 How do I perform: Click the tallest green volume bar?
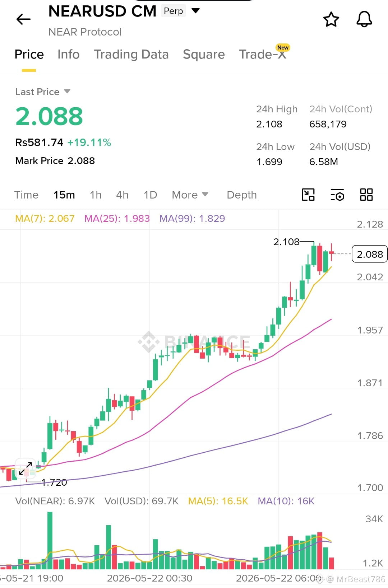coord(50,541)
